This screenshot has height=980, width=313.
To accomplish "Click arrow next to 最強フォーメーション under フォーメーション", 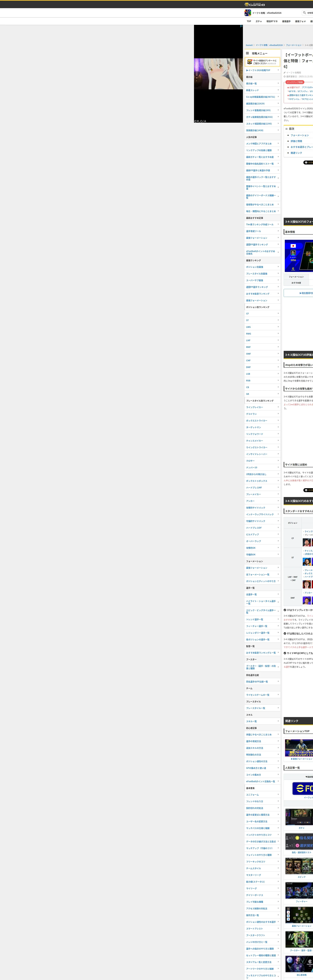I will coord(278,568).
